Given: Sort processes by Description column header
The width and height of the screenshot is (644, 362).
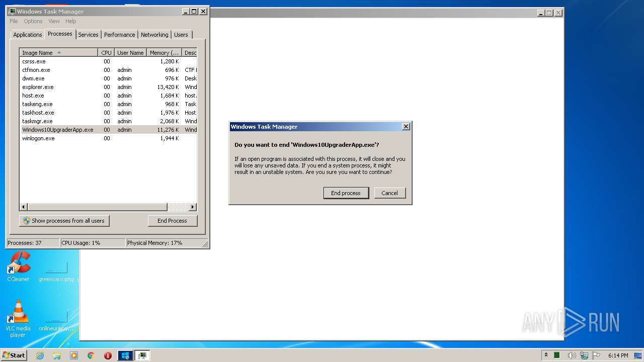Looking at the screenshot, I should tap(190, 52).
